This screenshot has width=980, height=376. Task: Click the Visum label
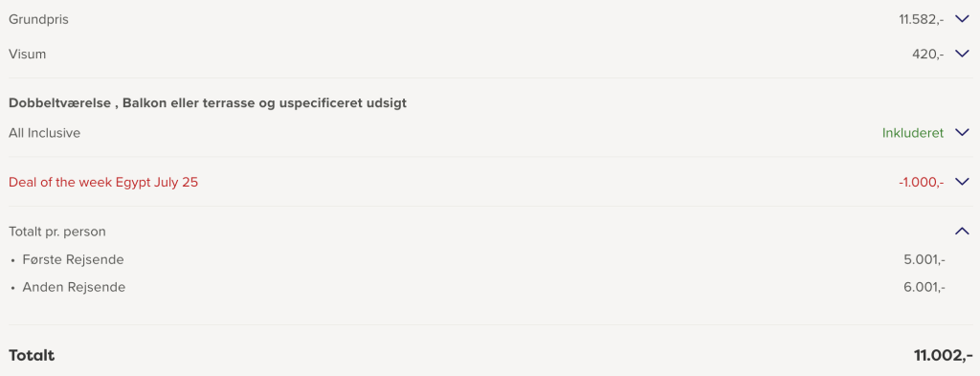[28, 55]
